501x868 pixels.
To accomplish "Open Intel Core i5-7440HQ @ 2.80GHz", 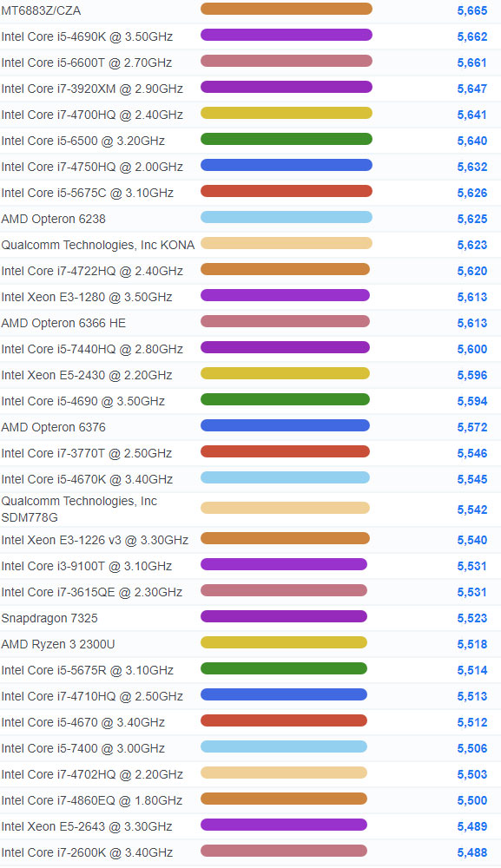I will 92,349.
